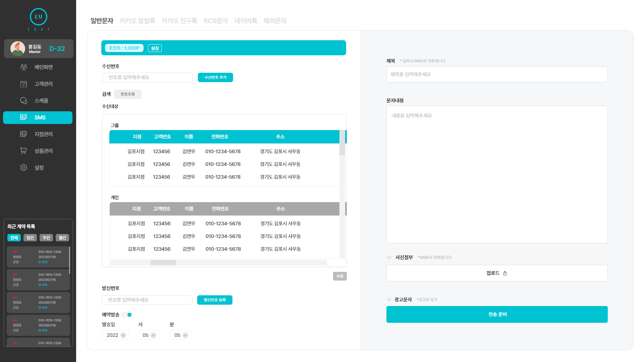Switch to 카카오 친구톡 tab
The image size is (644, 362).
point(179,21)
